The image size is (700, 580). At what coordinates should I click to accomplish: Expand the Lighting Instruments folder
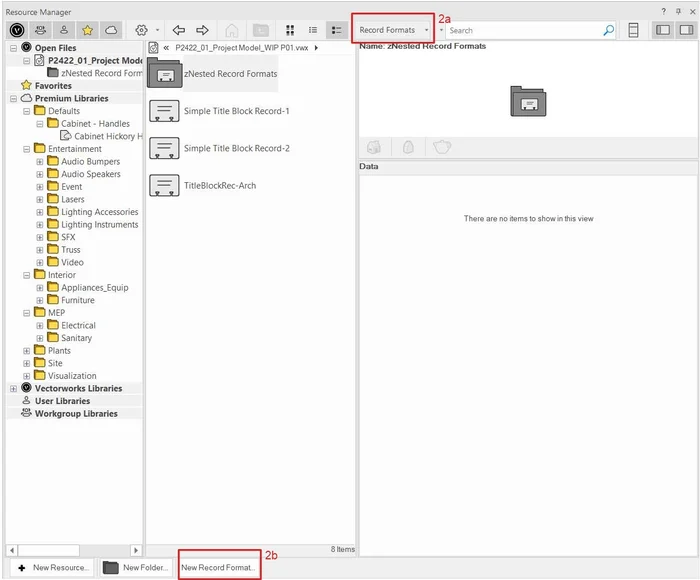click(x=40, y=225)
